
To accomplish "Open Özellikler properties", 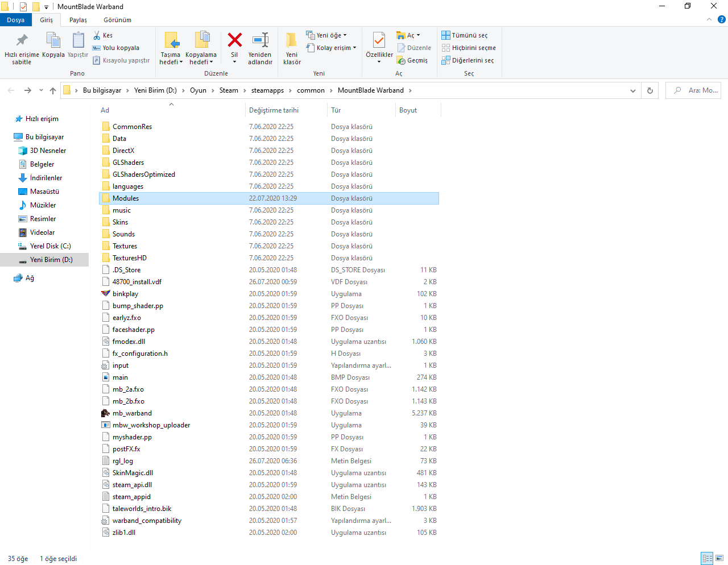I will click(x=379, y=48).
